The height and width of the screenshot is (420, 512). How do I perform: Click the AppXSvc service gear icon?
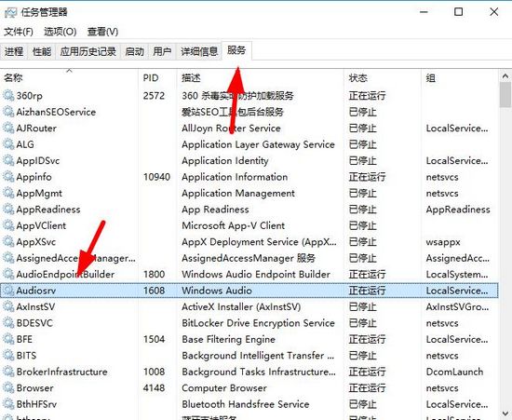[8, 242]
